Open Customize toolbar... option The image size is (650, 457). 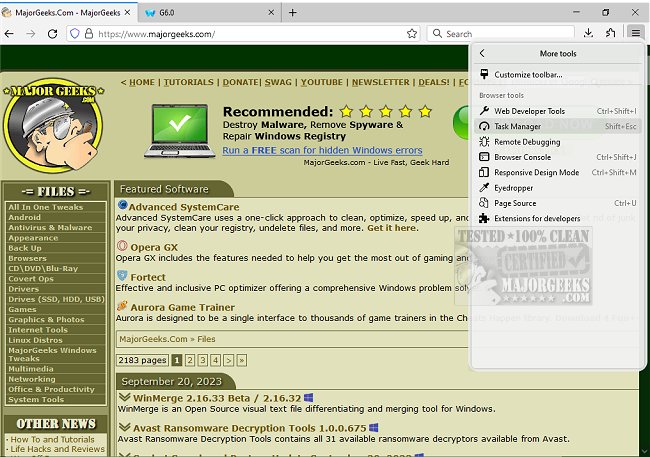pos(558,74)
